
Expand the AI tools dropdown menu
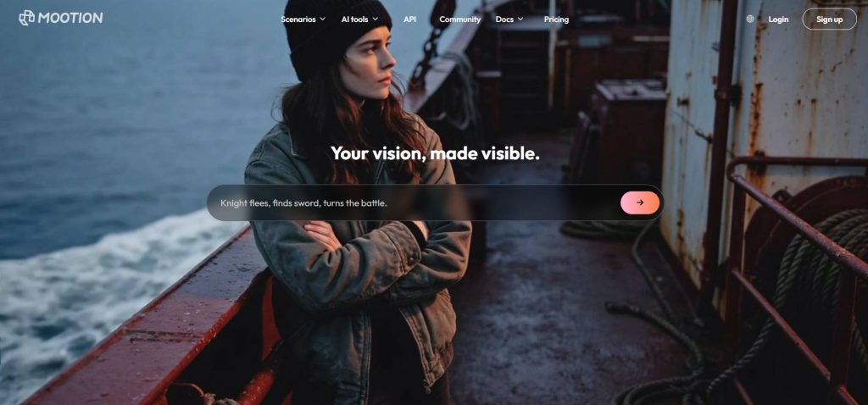click(x=359, y=19)
